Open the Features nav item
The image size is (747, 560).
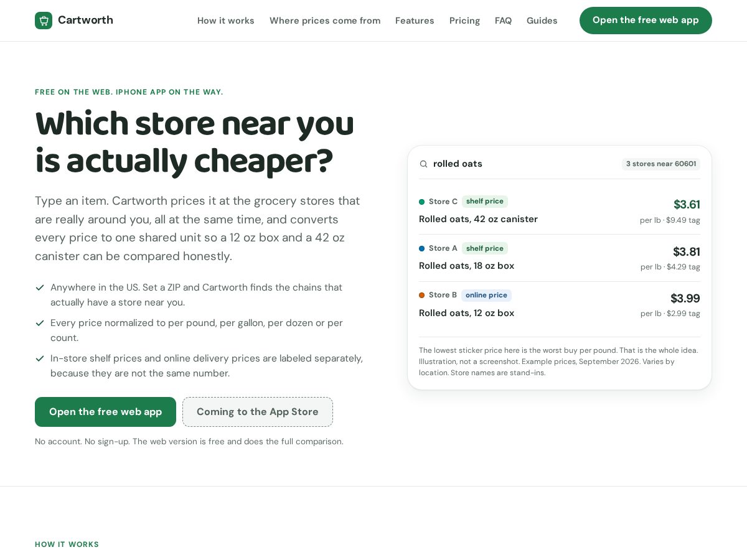coord(415,21)
